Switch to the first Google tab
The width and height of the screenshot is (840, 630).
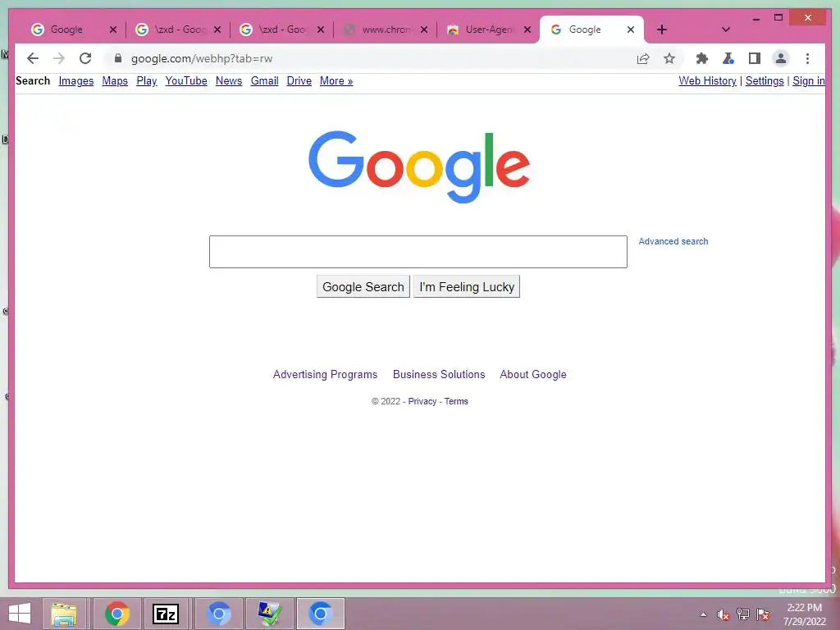(66, 30)
